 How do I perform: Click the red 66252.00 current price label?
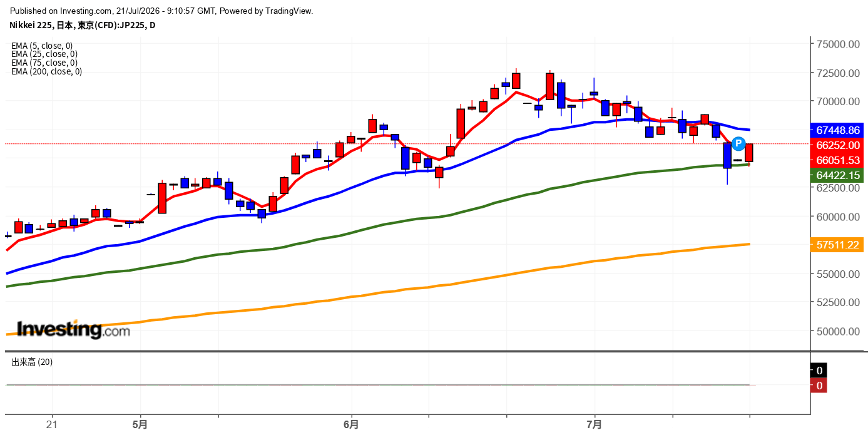(x=837, y=145)
